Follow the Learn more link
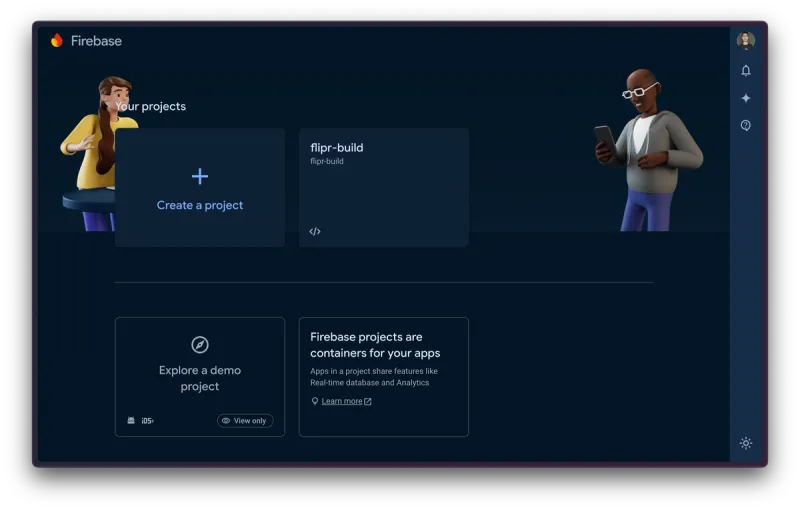The height and width of the screenshot is (510, 800). (346, 401)
